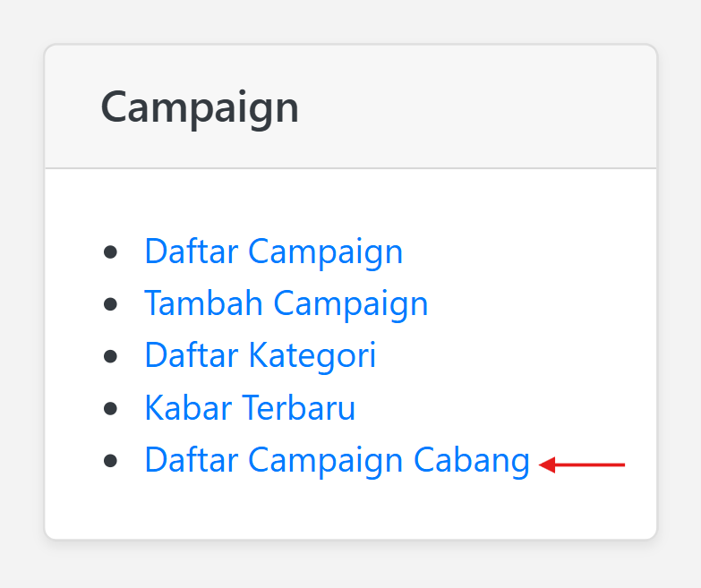The height and width of the screenshot is (588, 701).
Task: Click the bullet beside Kabar Terbaru
Action: tap(111, 409)
